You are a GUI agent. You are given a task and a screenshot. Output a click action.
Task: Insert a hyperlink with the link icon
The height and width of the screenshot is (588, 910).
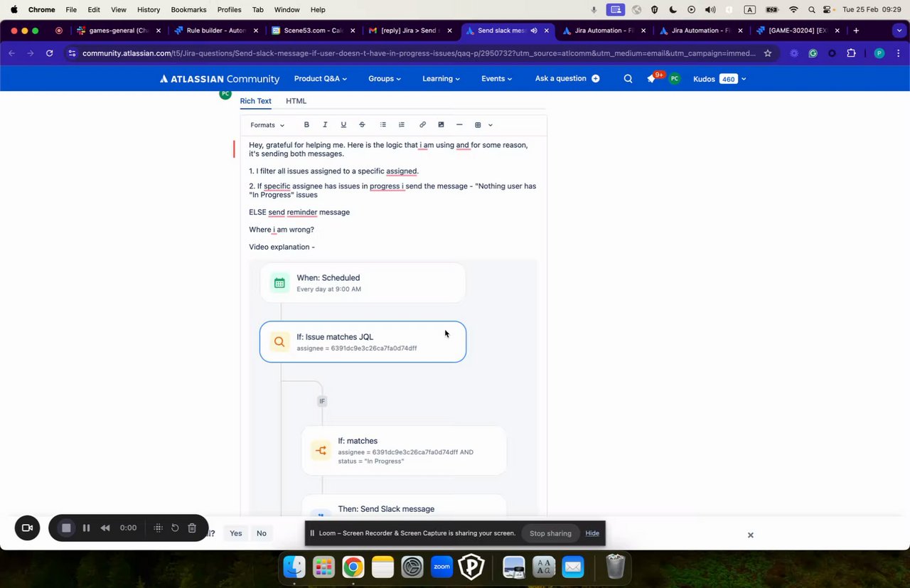(x=422, y=124)
